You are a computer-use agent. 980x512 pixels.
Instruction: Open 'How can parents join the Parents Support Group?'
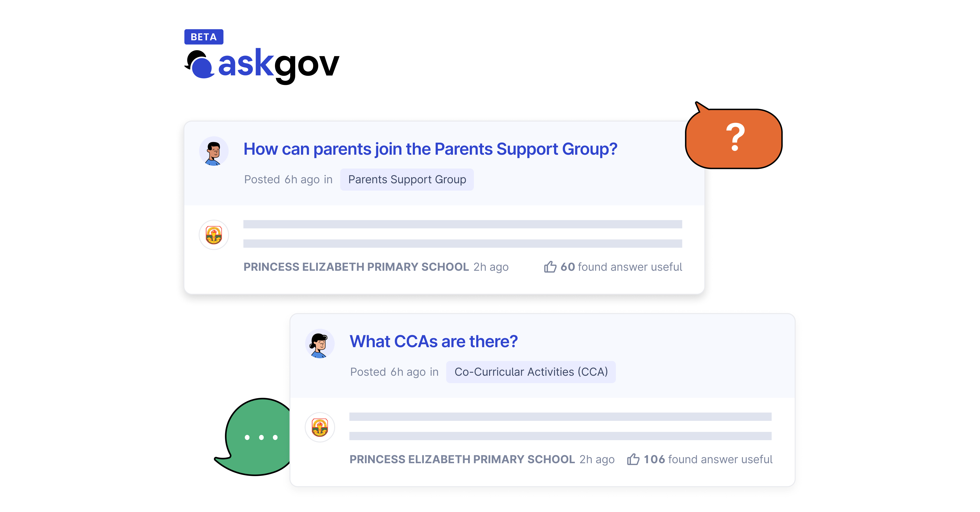click(430, 149)
